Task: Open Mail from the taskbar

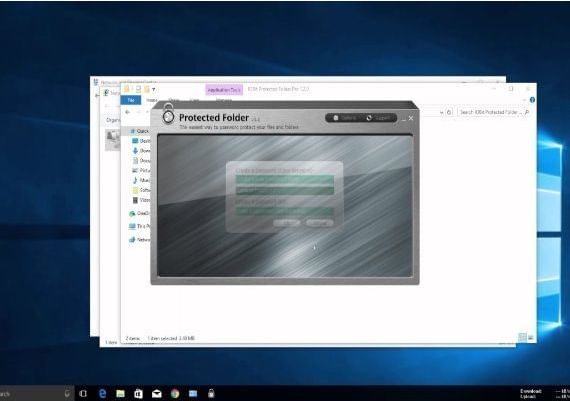Action: [x=157, y=394]
